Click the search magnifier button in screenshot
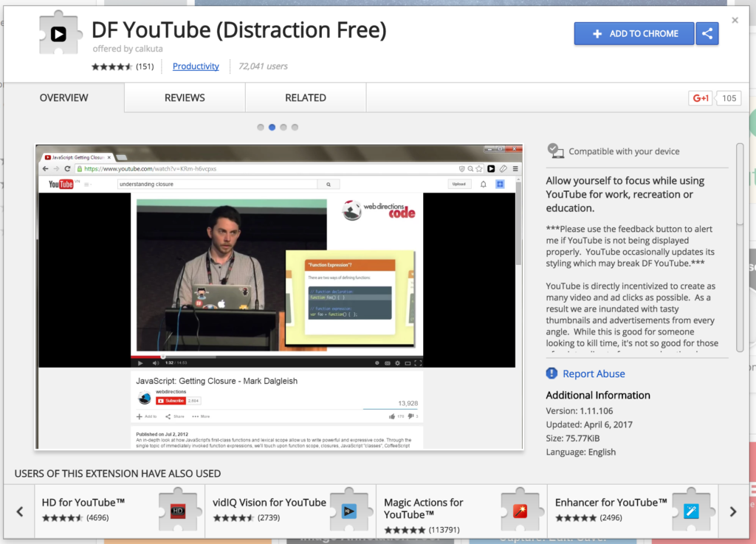 (x=329, y=184)
